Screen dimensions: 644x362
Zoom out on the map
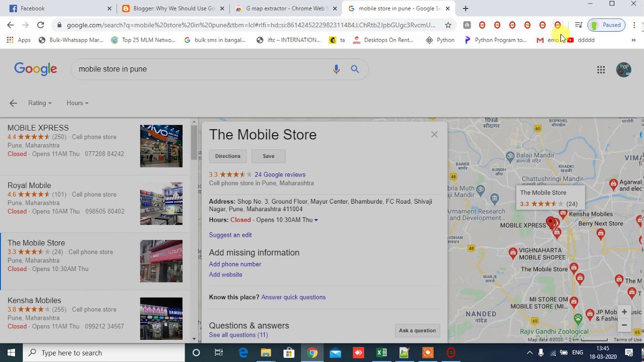(624, 325)
